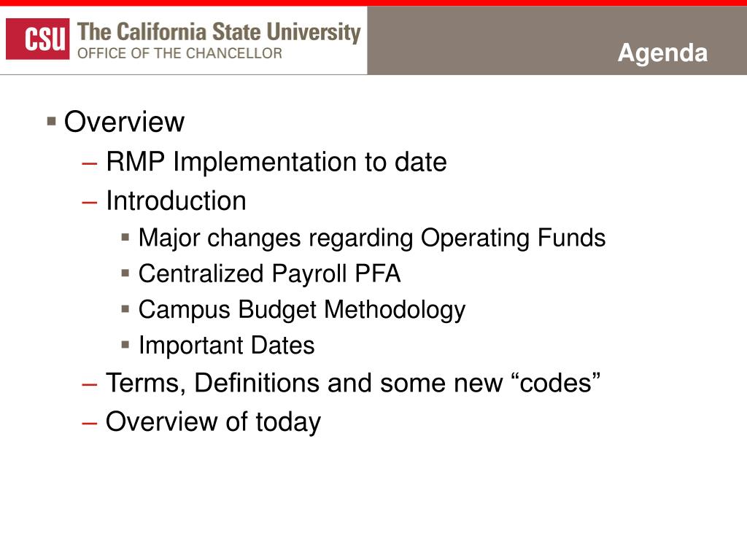Select Office of the Chancellor text
The image size is (747, 560).
coord(179,53)
